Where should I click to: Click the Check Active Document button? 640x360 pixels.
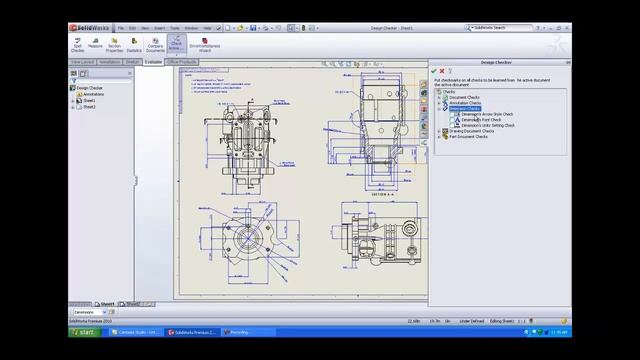(x=176, y=43)
